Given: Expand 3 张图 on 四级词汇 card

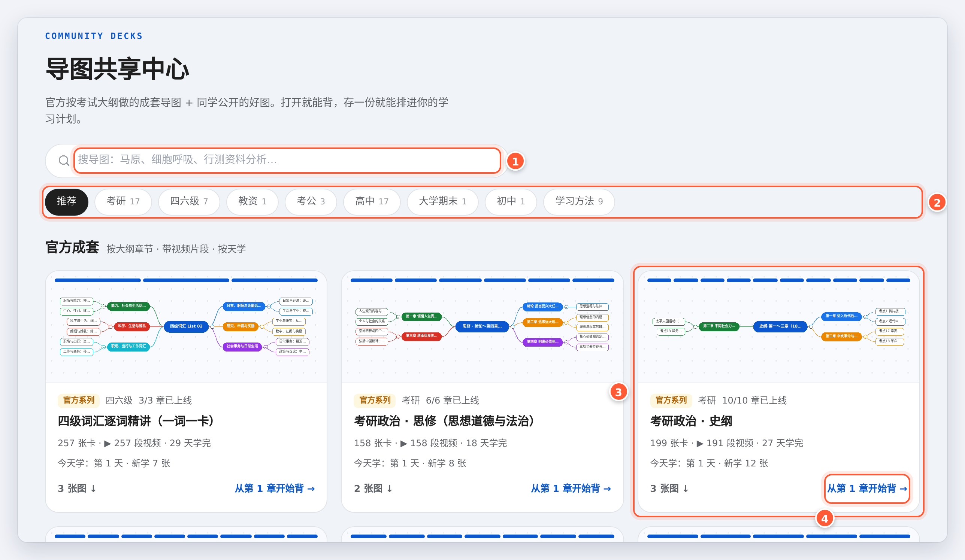Looking at the screenshot, I should 77,489.
